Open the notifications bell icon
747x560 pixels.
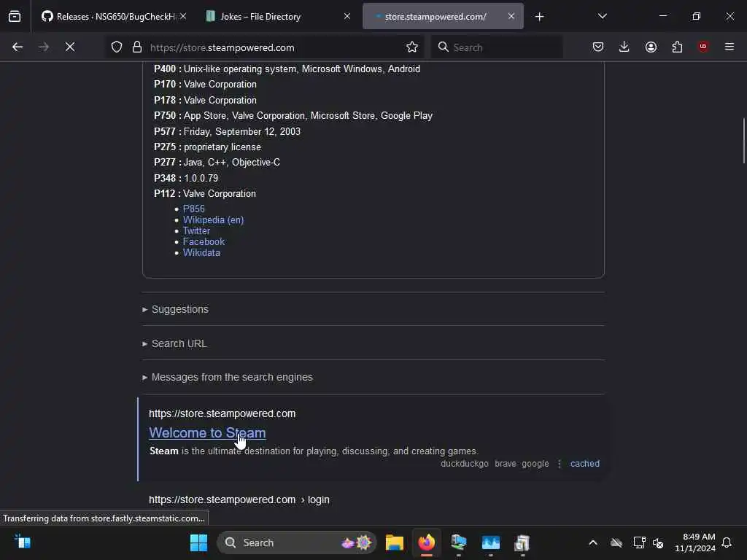click(x=727, y=542)
